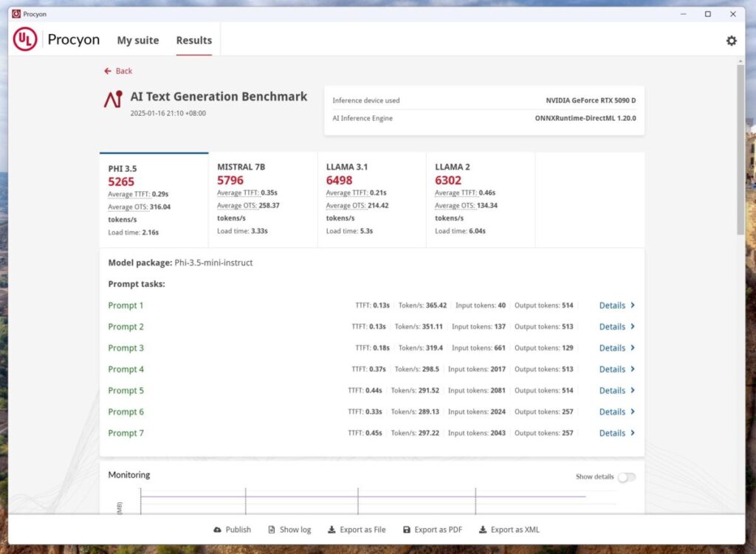Click the Prompt tasks heading
Viewport: 756px width, 554px height.
[137, 284]
